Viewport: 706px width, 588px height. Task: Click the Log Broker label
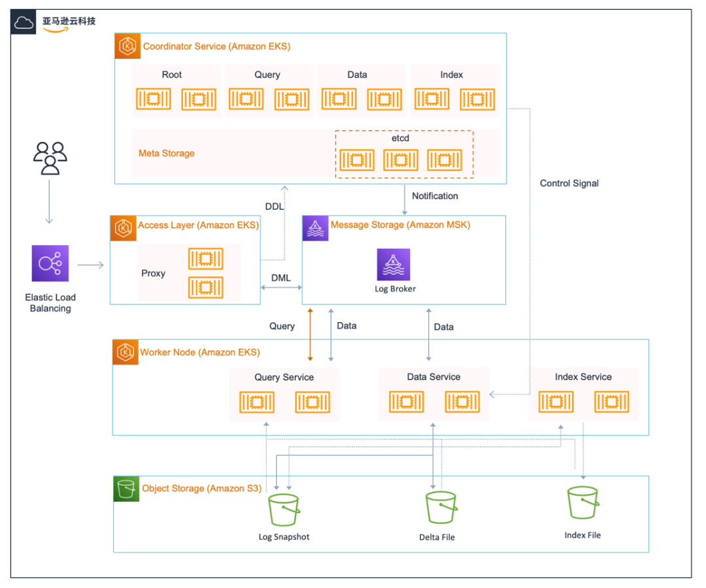pyautogui.click(x=395, y=289)
